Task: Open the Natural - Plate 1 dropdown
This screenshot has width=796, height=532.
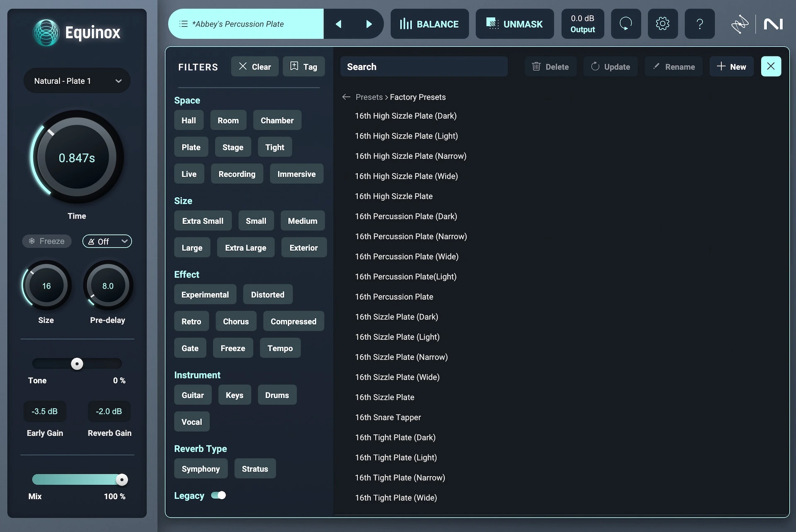Action: click(77, 81)
